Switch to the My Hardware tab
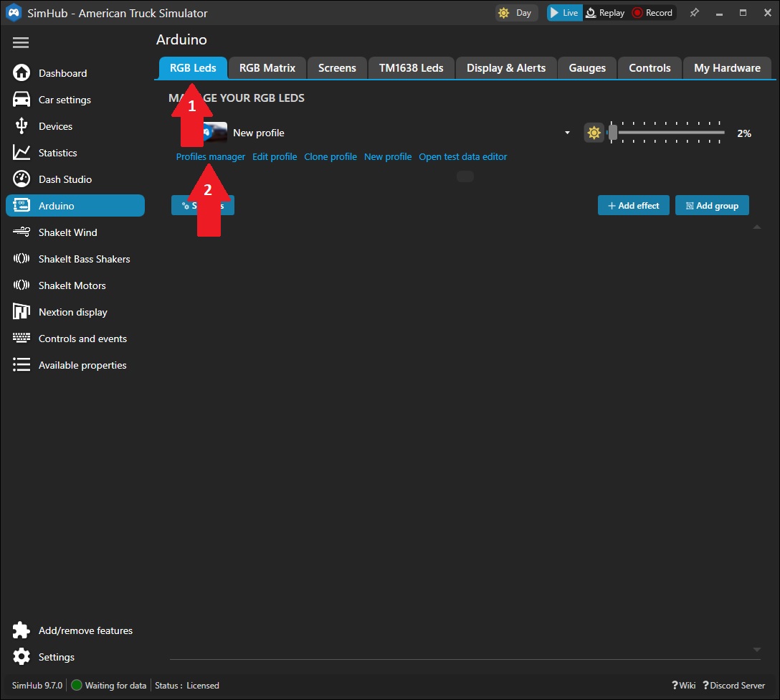 click(x=727, y=68)
